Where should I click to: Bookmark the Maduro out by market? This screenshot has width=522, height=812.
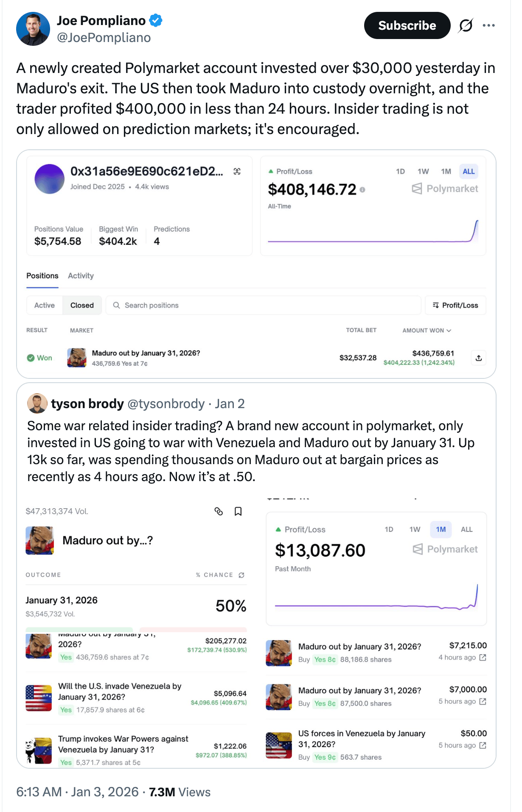[x=238, y=511]
